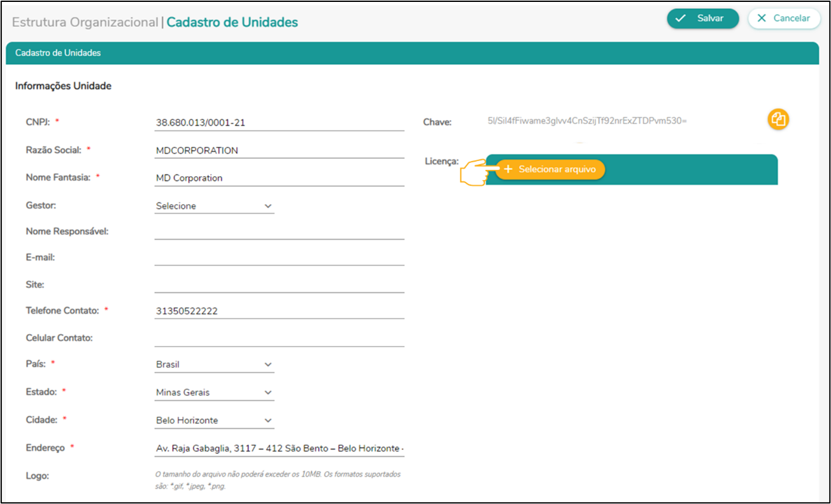Click the Site input field
The width and height of the screenshot is (831, 504).
[280, 285]
